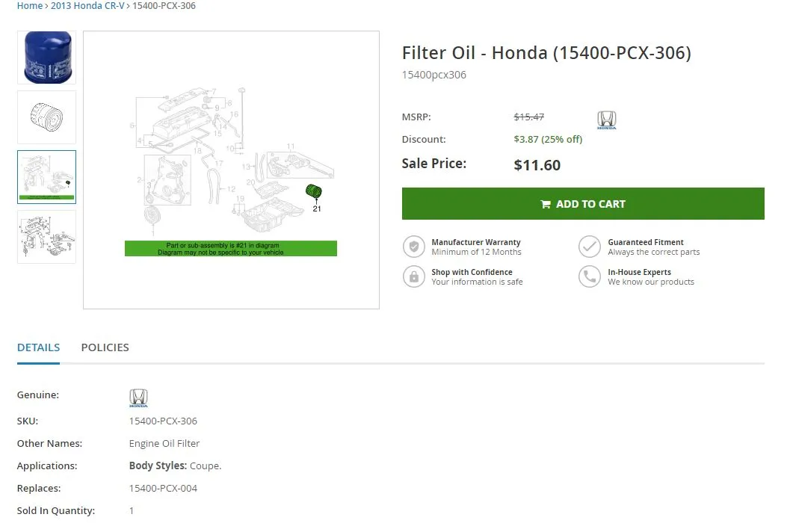Image resolution: width=790 pixels, height=532 pixels.
Task: Select the oil filter line drawing thumbnail
Action: point(46,117)
